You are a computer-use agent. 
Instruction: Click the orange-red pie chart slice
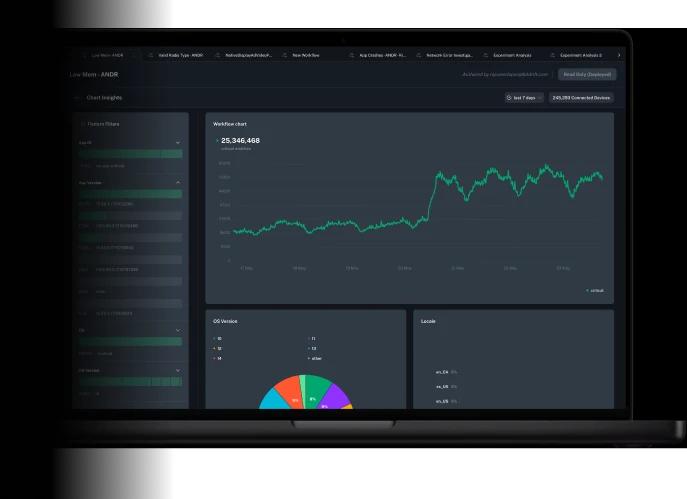pos(289,392)
